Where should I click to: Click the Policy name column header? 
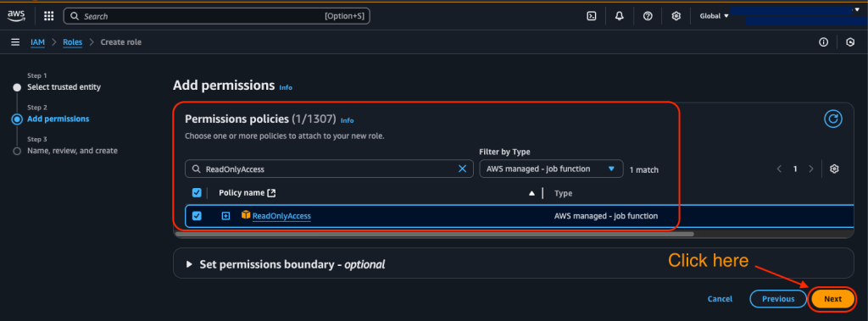(242, 192)
